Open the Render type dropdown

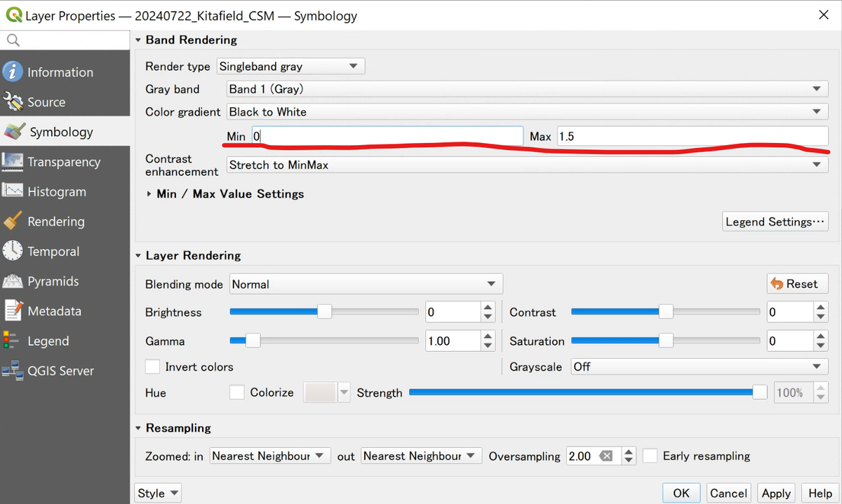(x=290, y=67)
